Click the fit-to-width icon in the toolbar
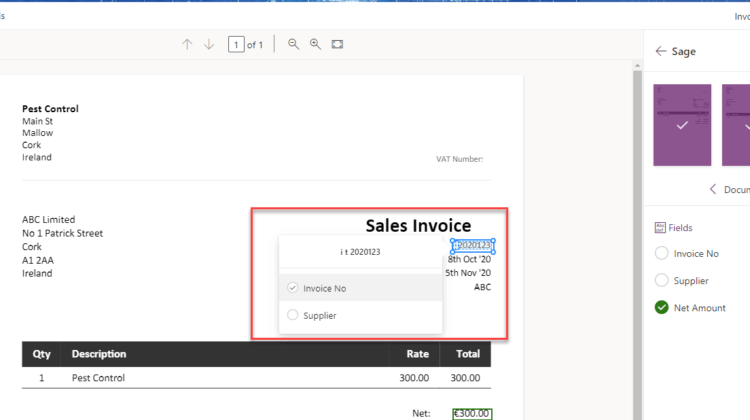 [337, 45]
